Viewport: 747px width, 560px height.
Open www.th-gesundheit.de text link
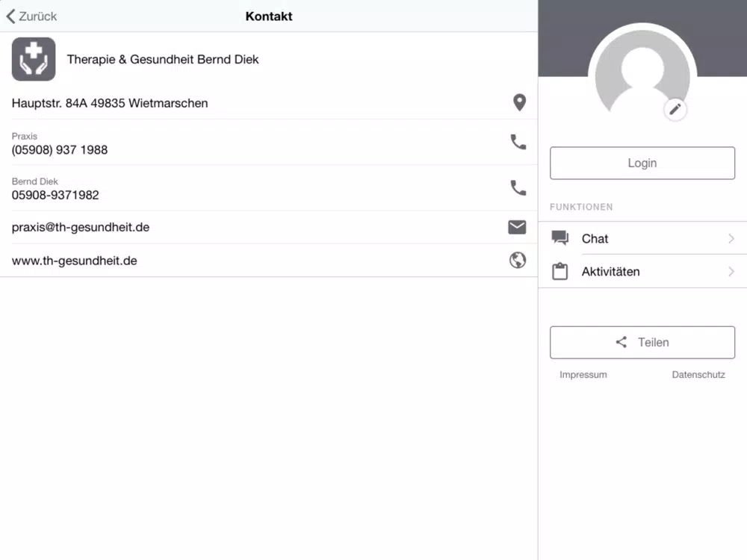[x=74, y=261]
